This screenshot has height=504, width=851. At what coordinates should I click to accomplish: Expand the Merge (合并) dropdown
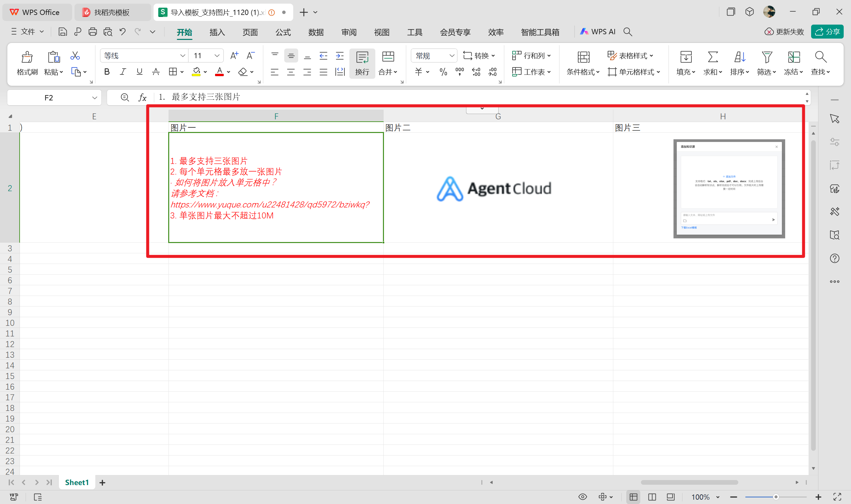396,72
